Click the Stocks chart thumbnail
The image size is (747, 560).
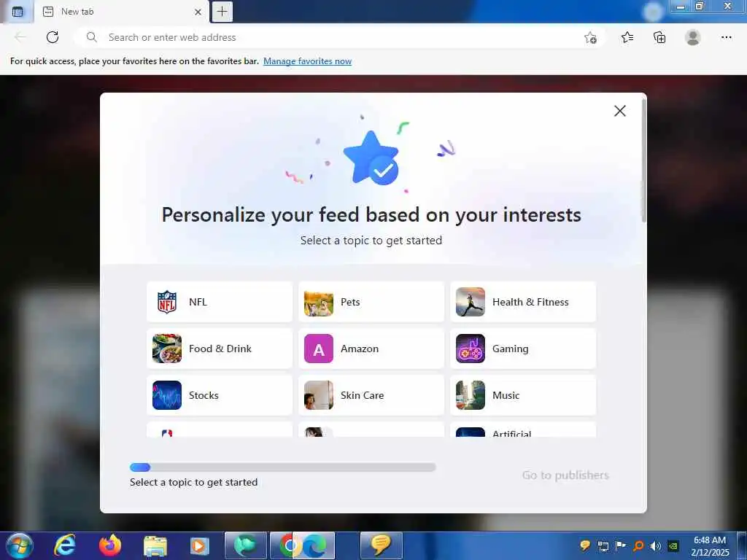tap(167, 395)
